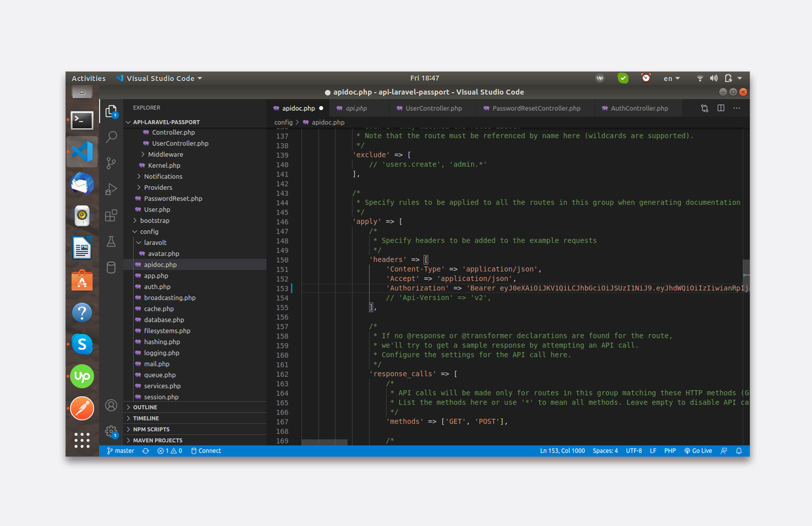The height and width of the screenshot is (526, 812).
Task: Open the Search view in activity bar
Action: pyautogui.click(x=111, y=137)
